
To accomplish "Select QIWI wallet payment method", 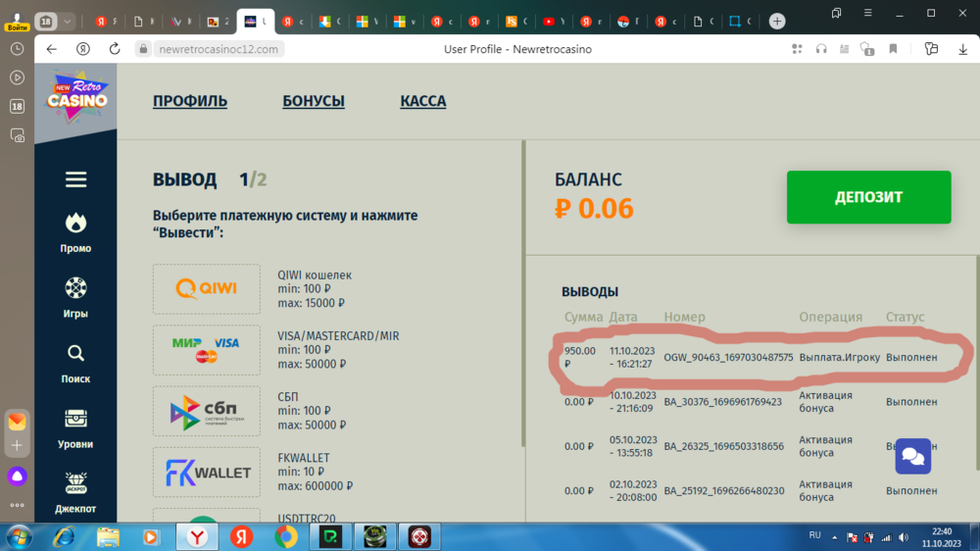I will tap(207, 288).
